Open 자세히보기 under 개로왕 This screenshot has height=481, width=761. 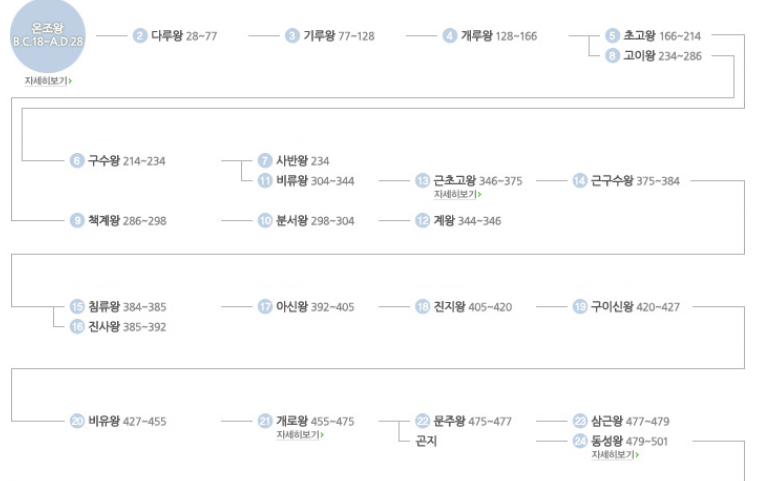click(x=300, y=435)
